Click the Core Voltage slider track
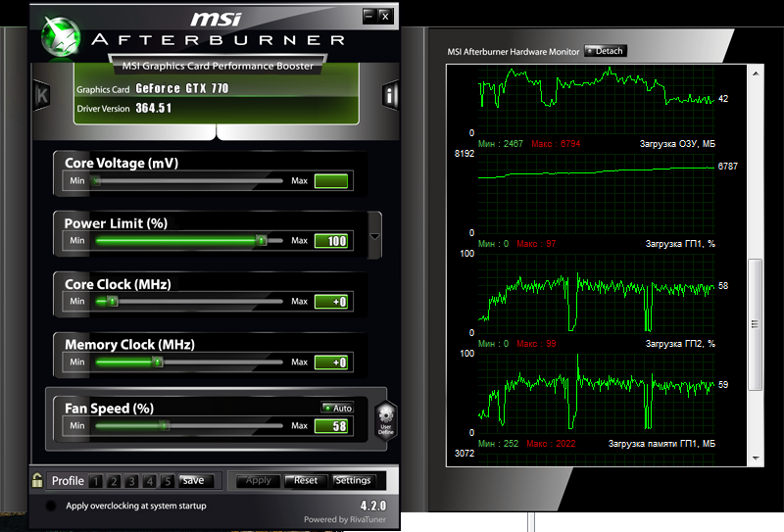This screenshot has height=532, width=784. [189, 181]
